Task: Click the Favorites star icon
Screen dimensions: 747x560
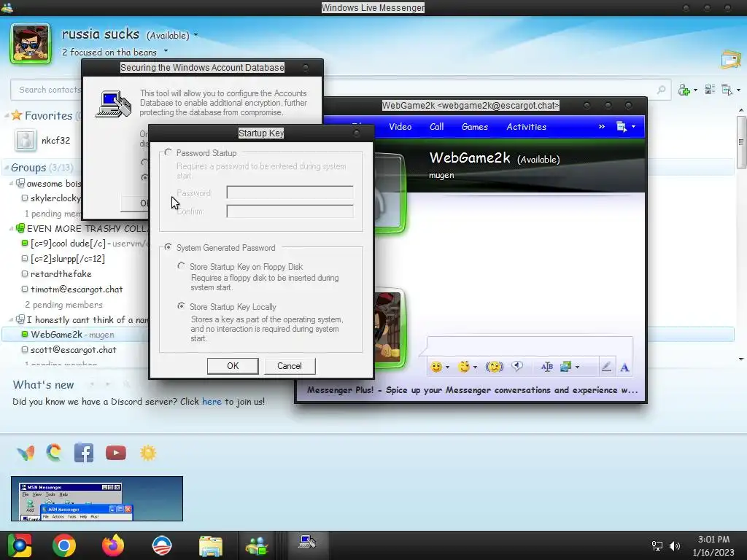Action: [x=17, y=114]
